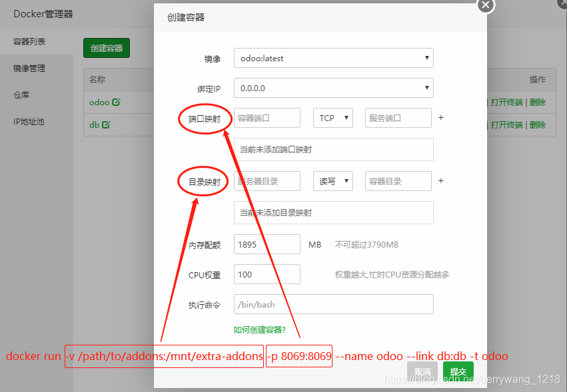Open the TCP protocol dropdown

tap(333, 118)
